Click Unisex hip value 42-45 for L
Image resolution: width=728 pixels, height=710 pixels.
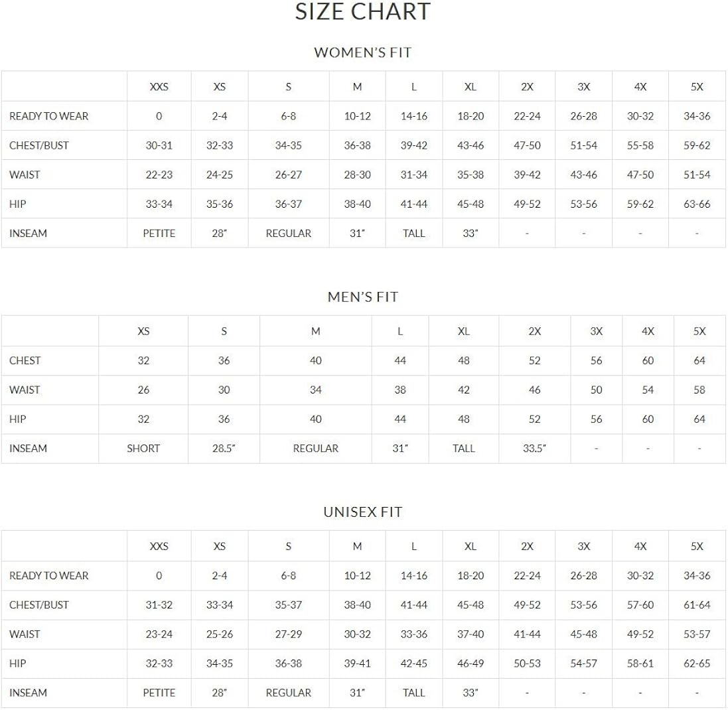413,663
